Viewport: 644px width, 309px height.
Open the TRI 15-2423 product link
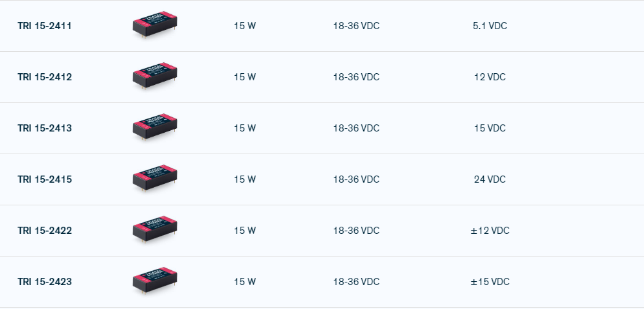(x=45, y=282)
